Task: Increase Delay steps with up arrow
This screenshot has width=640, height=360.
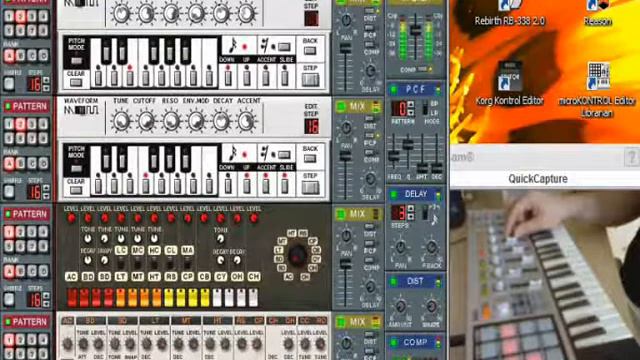Action: (x=411, y=209)
